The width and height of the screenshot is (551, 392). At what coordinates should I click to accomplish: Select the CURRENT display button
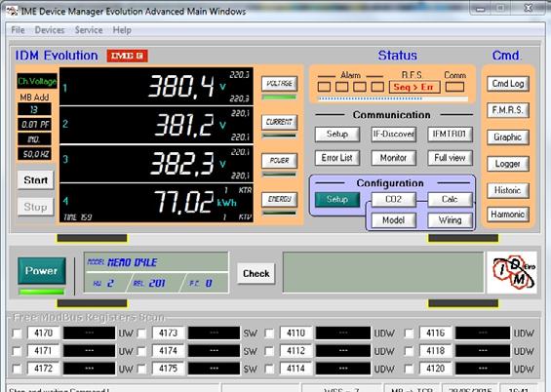(x=279, y=122)
